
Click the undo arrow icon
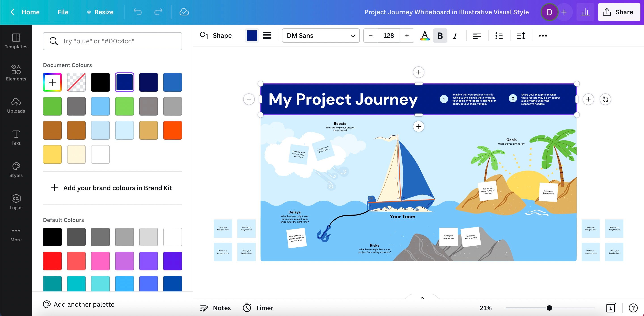point(138,12)
